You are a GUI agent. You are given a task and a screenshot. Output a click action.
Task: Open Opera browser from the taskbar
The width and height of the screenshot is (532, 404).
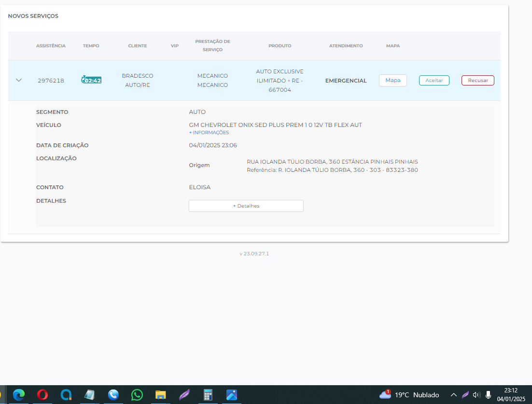tap(42, 395)
